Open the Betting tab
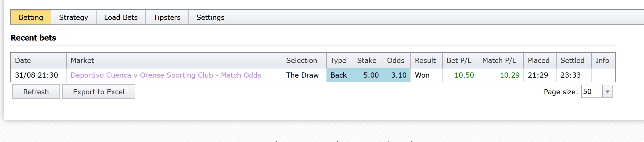The image size is (644, 142). click(31, 18)
